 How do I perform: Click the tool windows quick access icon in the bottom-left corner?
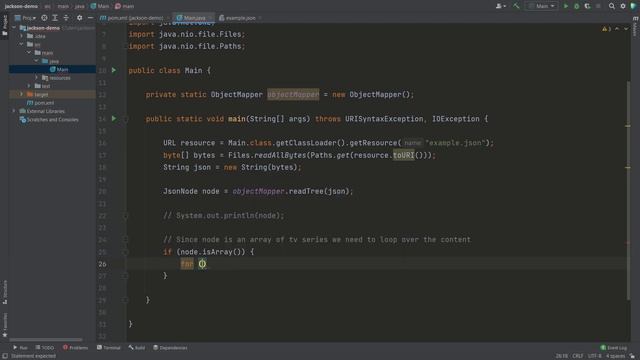(4, 356)
